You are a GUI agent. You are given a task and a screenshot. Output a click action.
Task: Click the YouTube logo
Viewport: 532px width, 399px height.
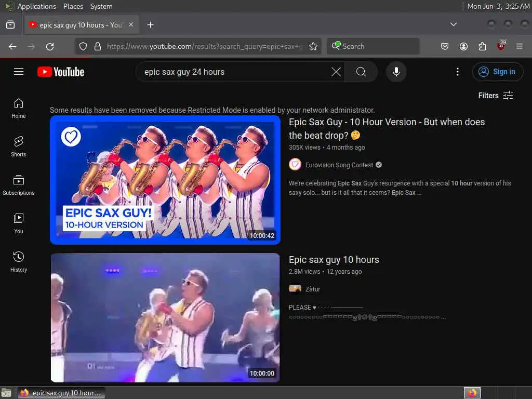tap(61, 72)
